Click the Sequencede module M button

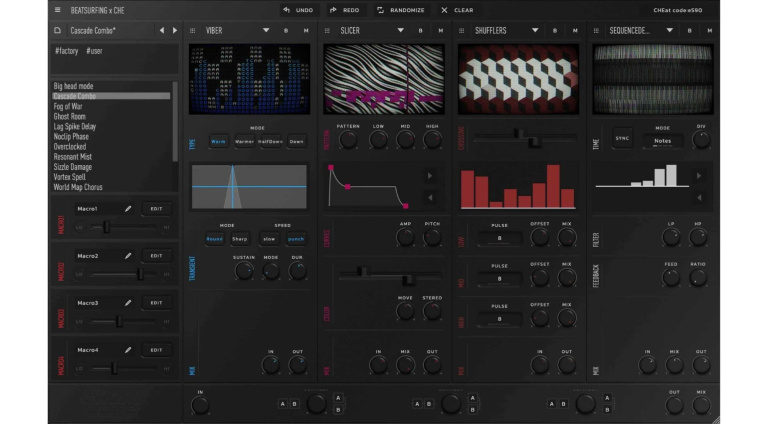pyautogui.click(x=710, y=30)
